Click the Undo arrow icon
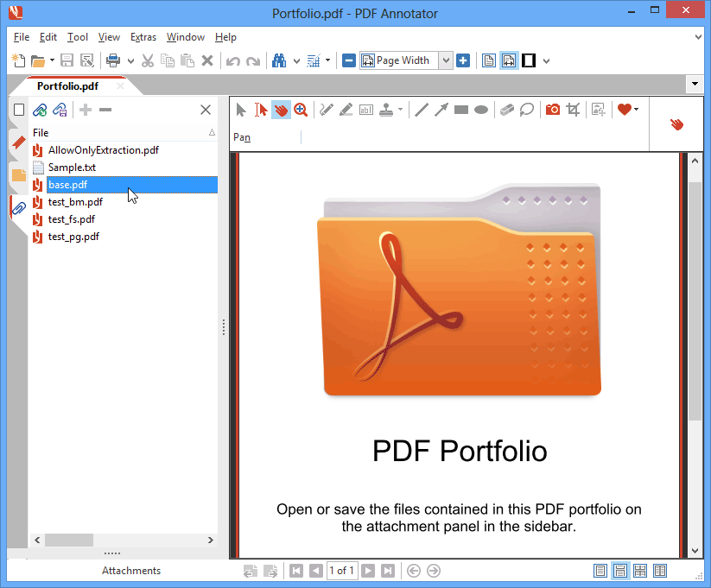The image size is (711, 588). click(233, 60)
